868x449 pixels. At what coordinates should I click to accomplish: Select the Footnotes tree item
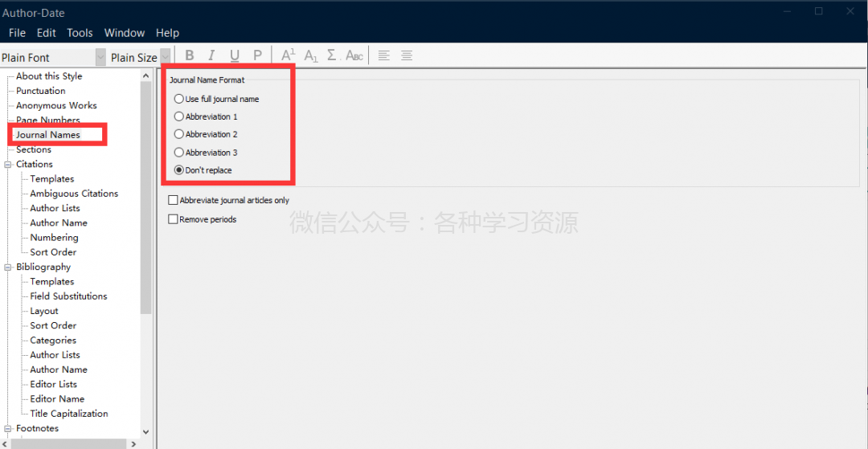tap(37, 429)
